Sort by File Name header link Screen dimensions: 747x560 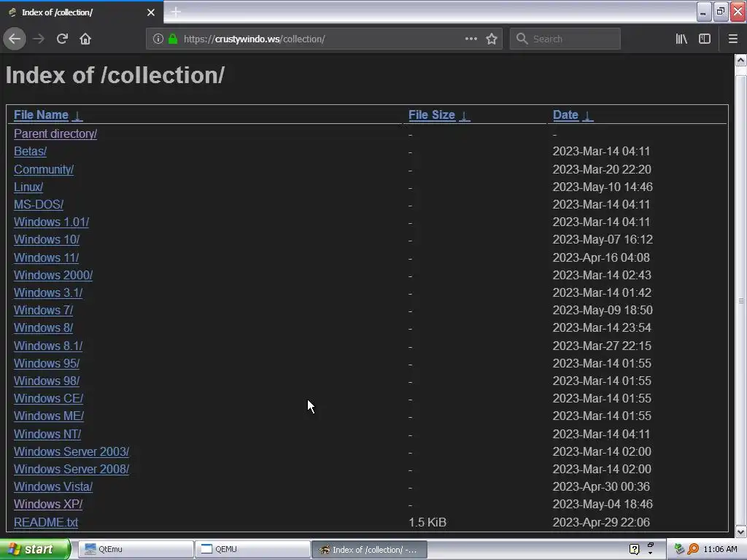click(x=41, y=115)
